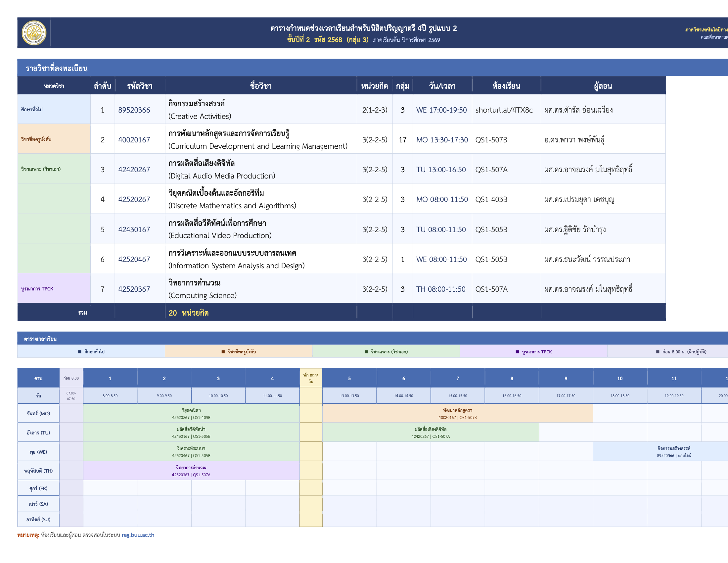Click the รายวิชาที่ลงทะเบียน section heading

point(57,68)
